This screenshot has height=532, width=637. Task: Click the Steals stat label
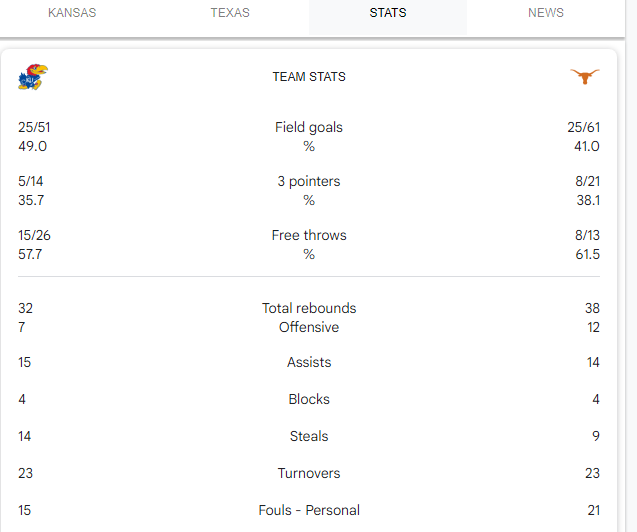[309, 437]
